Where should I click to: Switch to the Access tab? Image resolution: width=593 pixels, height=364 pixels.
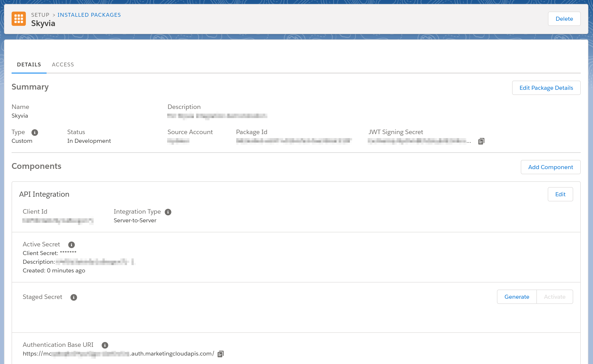63,65
